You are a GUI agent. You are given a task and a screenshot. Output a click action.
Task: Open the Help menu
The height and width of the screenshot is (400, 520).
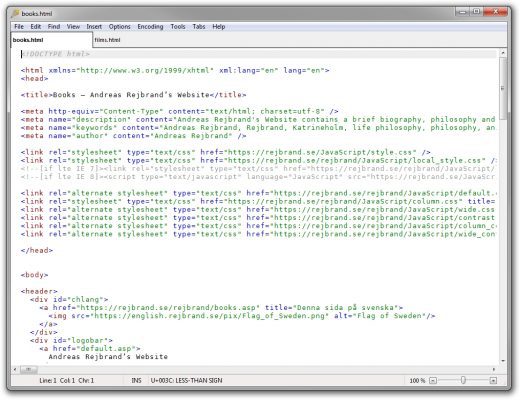click(x=219, y=27)
